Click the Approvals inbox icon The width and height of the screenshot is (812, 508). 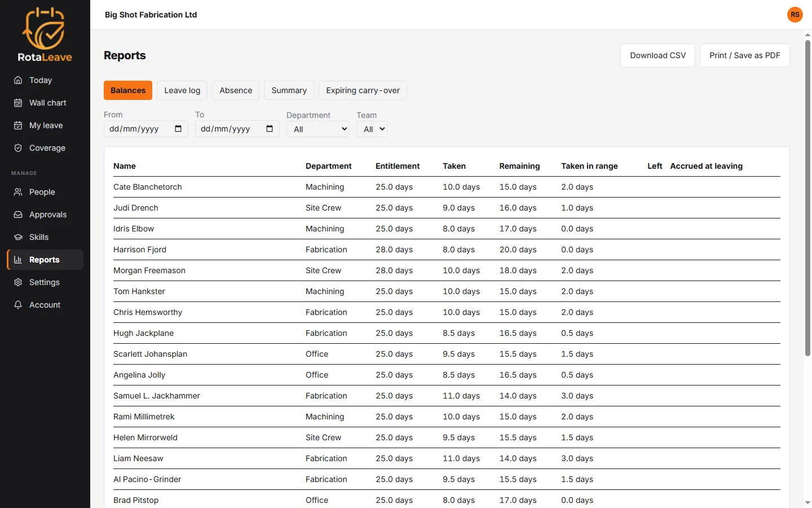[x=18, y=214]
